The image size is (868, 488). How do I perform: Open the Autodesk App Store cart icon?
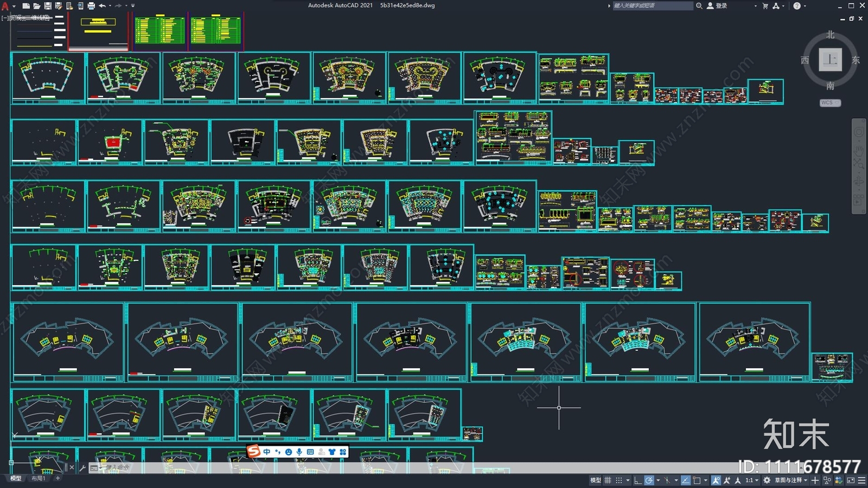pos(765,5)
